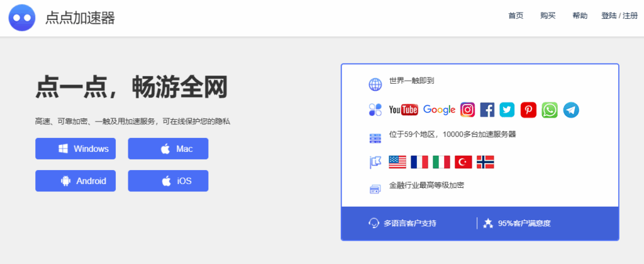
Task: Click the Turkey flag icon
Action: tap(464, 162)
